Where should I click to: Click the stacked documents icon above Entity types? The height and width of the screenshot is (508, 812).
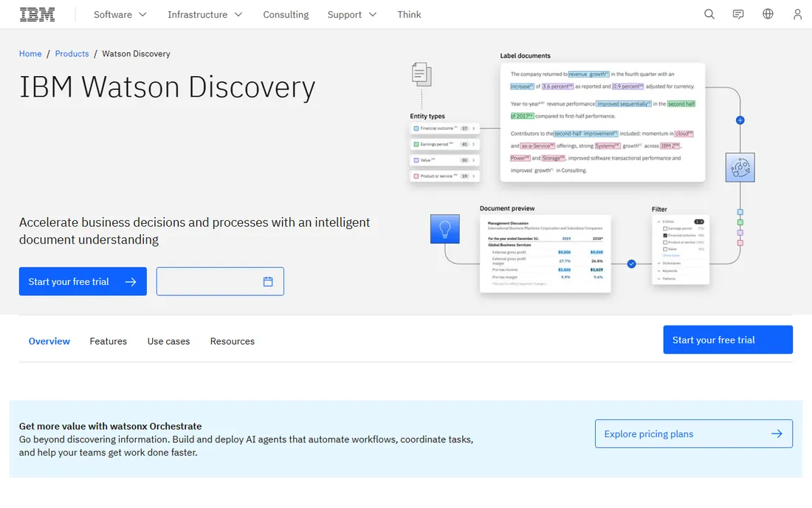coord(422,74)
